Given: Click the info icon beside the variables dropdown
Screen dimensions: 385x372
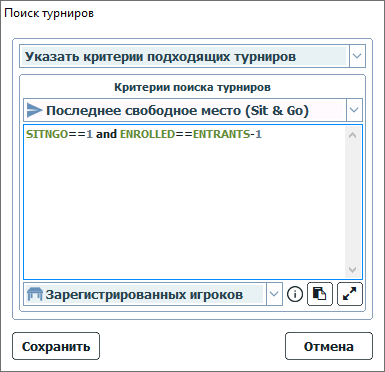Looking at the screenshot, I should [295, 294].
